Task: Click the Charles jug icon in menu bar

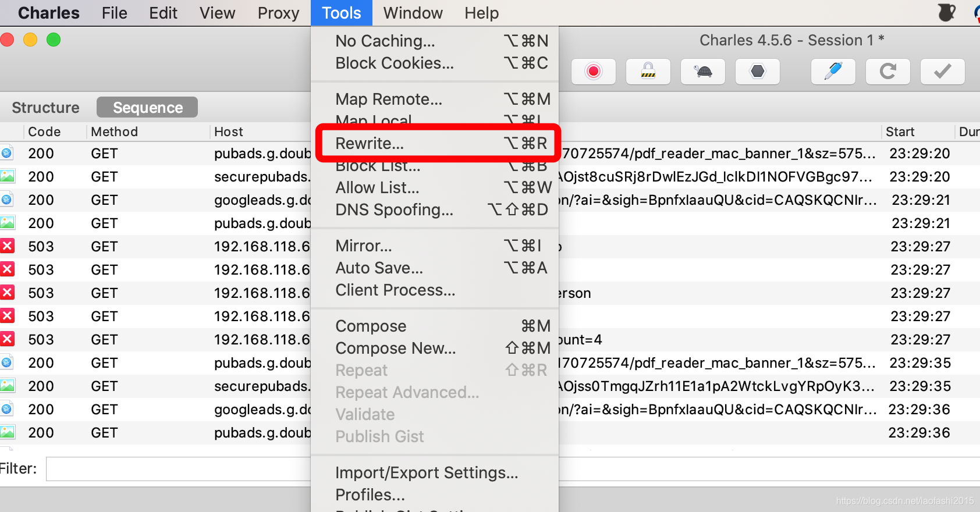Action: 947,12
